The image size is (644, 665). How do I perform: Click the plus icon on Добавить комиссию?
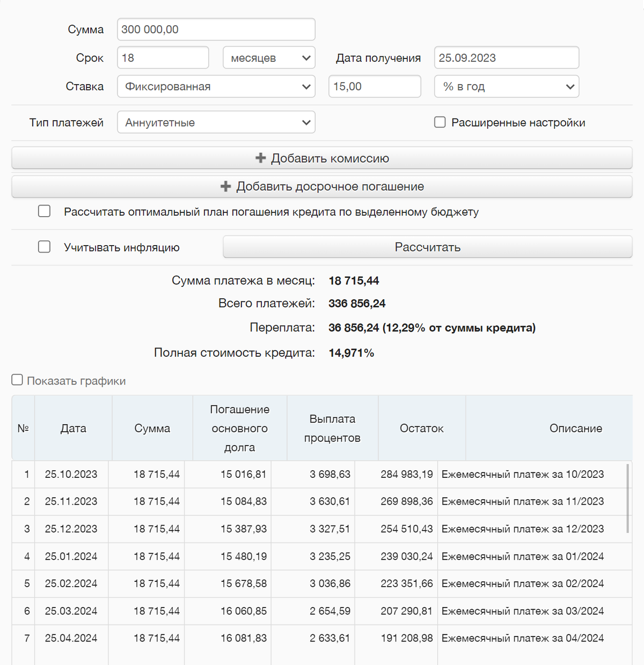260,158
